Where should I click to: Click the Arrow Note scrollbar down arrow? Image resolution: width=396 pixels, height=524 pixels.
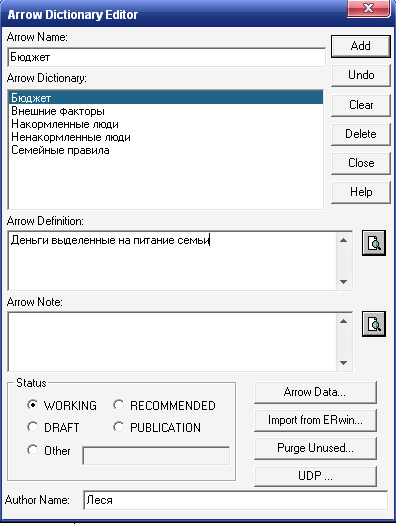[344, 363]
